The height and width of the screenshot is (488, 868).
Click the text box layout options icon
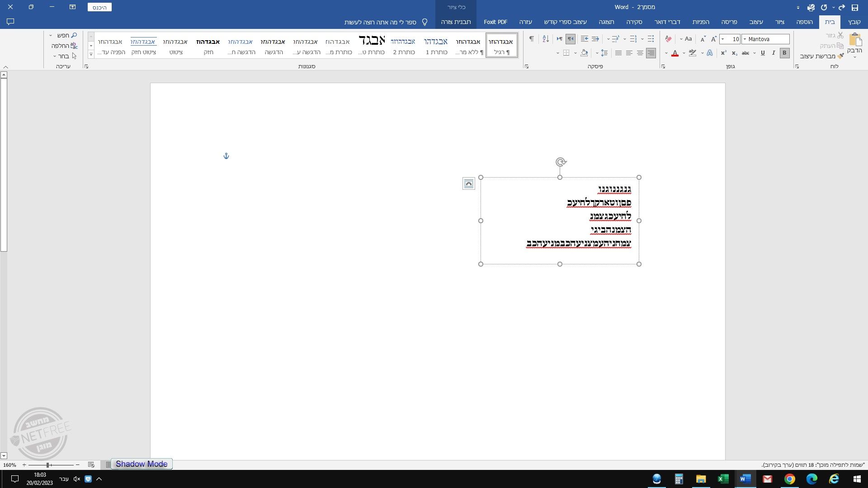(x=469, y=183)
